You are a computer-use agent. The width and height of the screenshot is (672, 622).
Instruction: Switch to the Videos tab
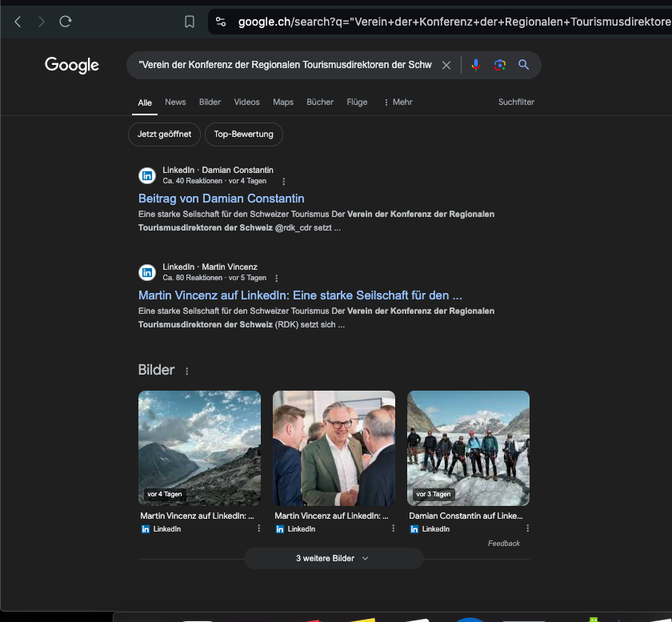[x=247, y=102]
